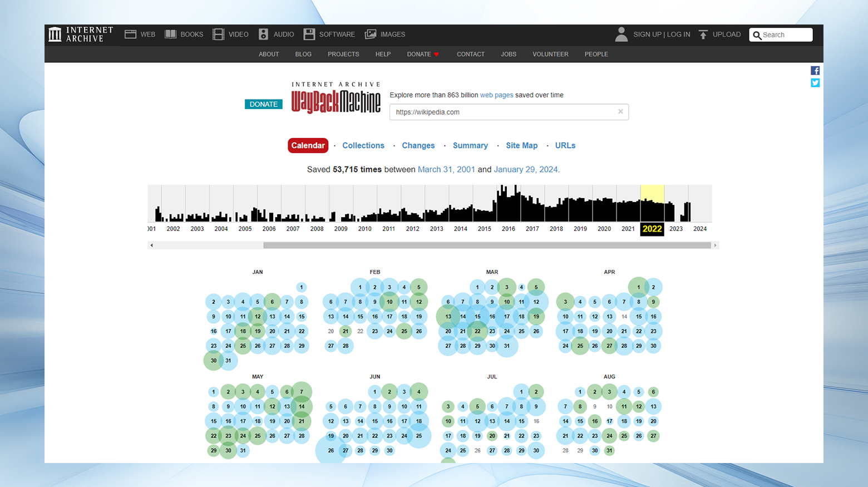
Task: Click the Internet Archive logo icon
Action: pos(55,35)
